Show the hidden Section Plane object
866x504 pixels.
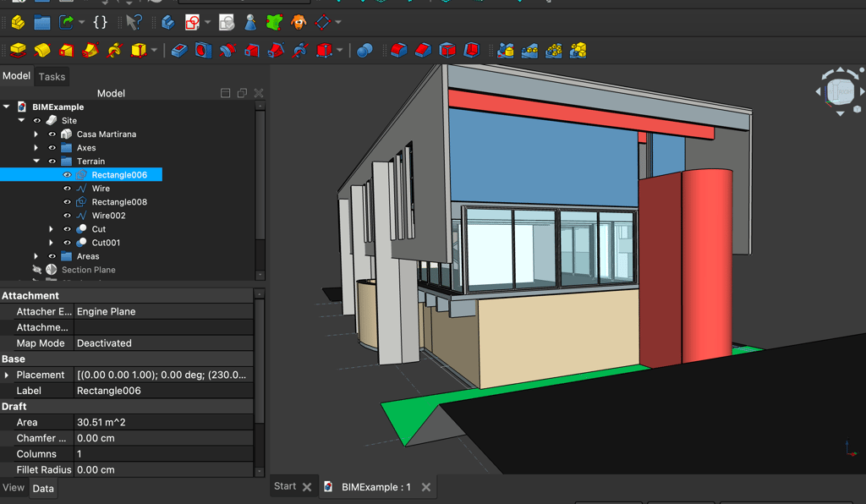[36, 270]
